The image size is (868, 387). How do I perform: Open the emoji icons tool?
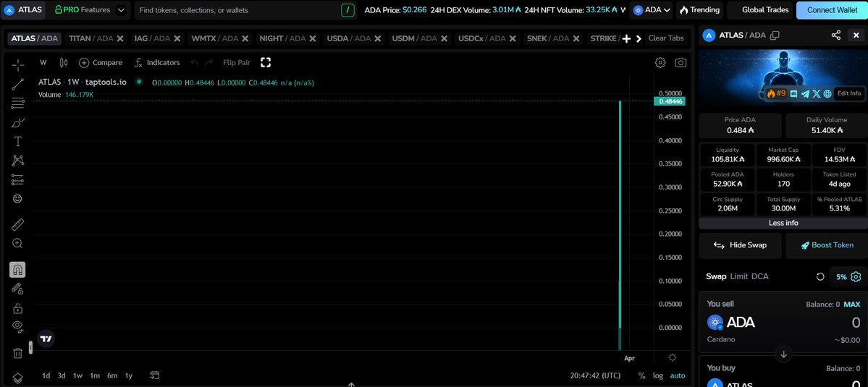tap(17, 198)
